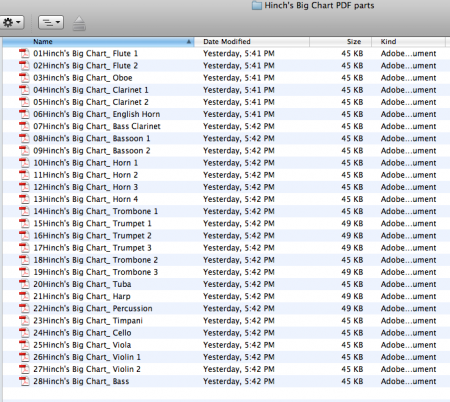This screenshot has height=402, width=450.
Task: Click the folder icon beside Hinch's Big Chart PDF parts
Action: 256,6
